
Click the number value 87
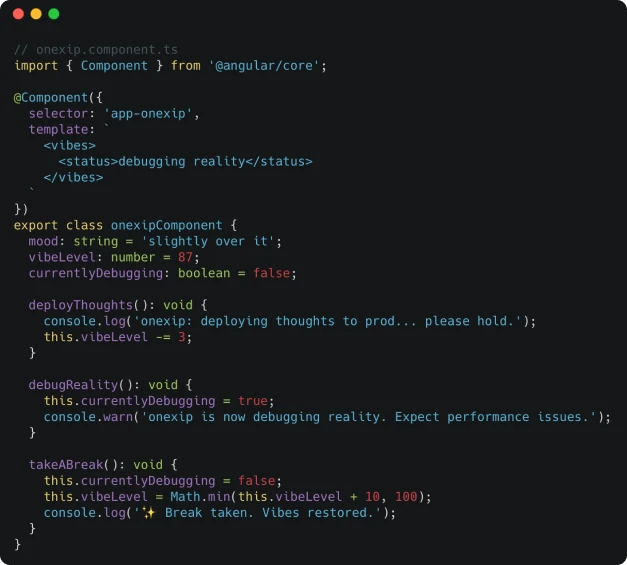186,257
